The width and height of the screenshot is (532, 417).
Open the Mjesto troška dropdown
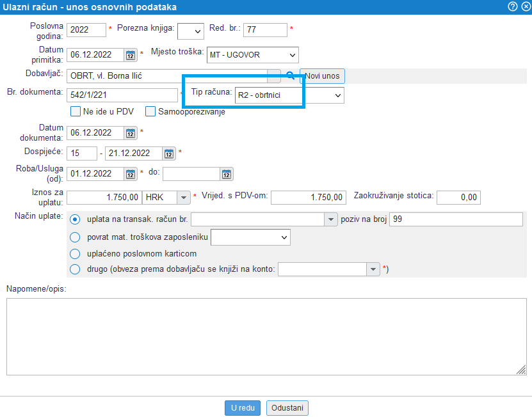[x=252, y=55]
